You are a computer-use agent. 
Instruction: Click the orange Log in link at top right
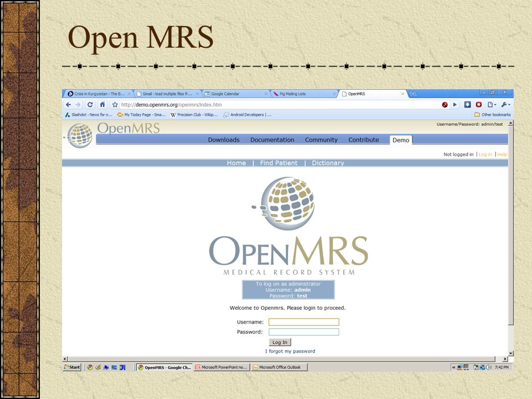[485, 155]
